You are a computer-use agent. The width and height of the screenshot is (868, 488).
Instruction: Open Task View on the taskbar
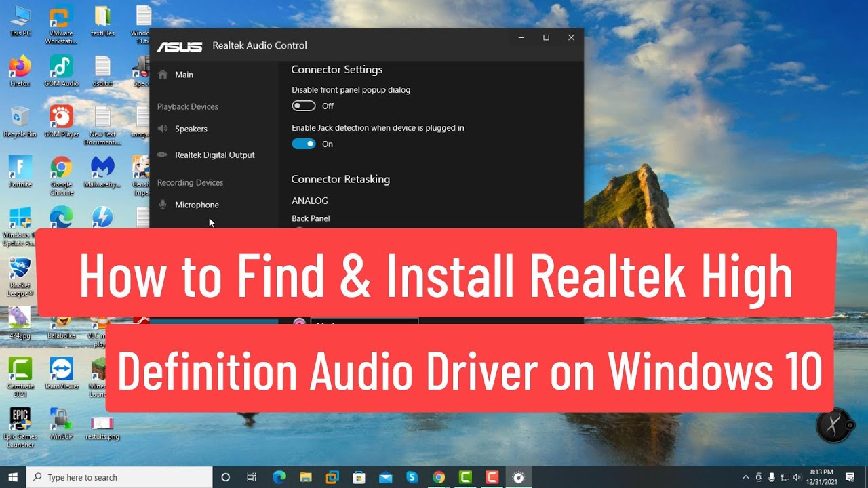(x=252, y=477)
